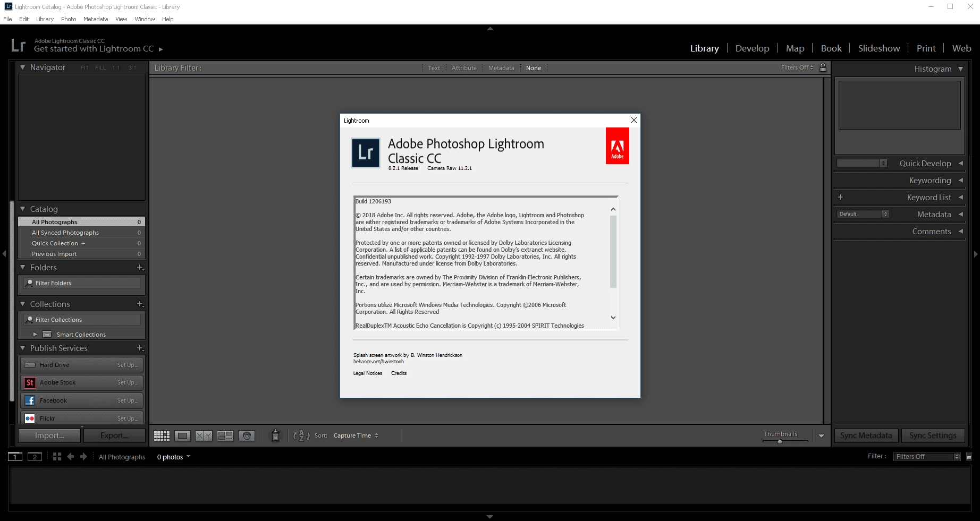Click the Filter Folders search field

coord(82,283)
